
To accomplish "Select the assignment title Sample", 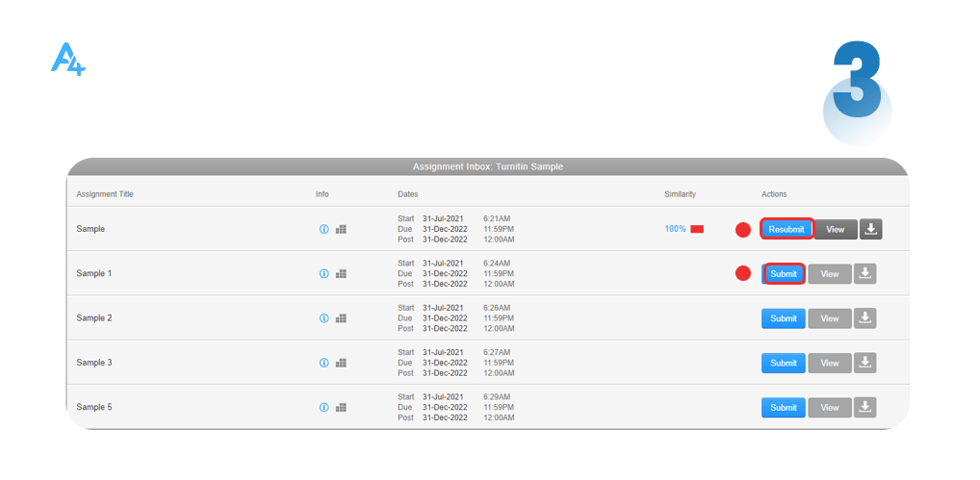I will point(90,229).
